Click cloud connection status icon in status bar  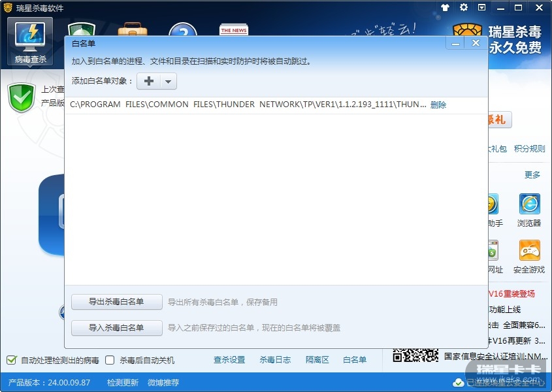click(458, 382)
